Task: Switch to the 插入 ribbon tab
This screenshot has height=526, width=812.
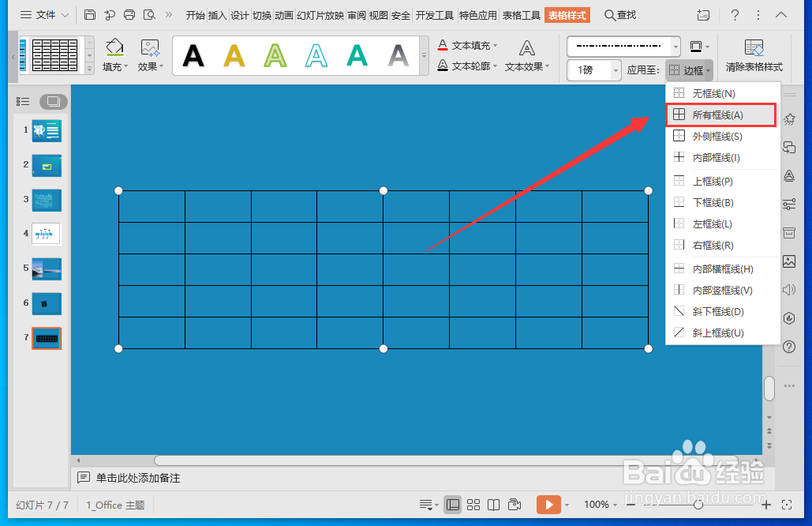Action: [x=218, y=16]
